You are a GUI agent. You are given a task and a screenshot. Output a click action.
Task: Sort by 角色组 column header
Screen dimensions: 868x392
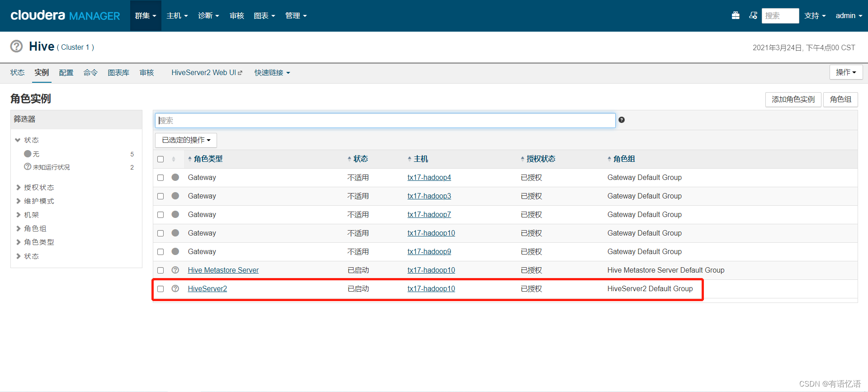pos(621,159)
